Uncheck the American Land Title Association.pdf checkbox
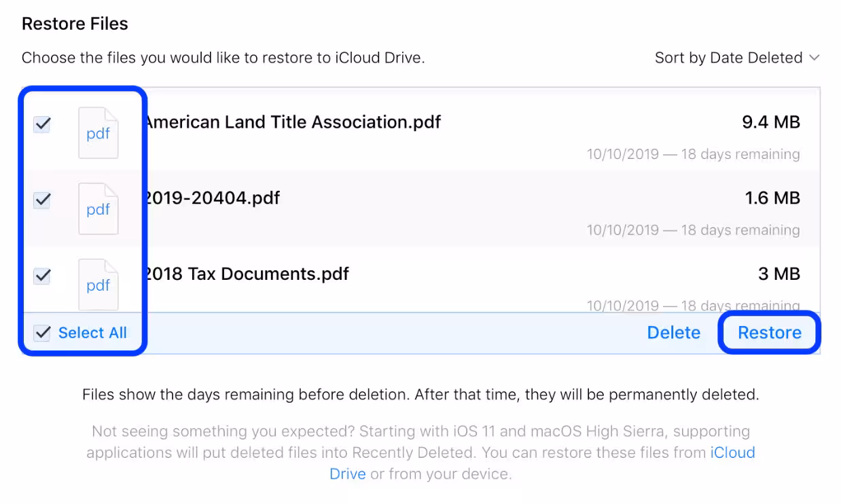Screen dimensions: 841x504 pyautogui.click(x=42, y=124)
